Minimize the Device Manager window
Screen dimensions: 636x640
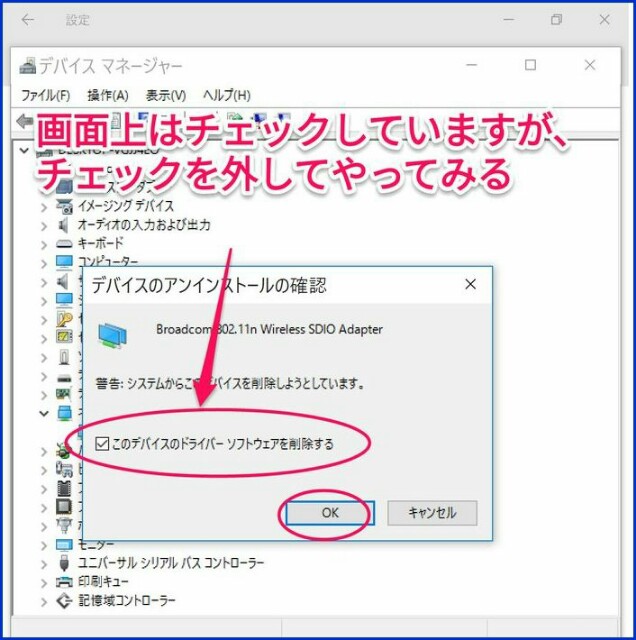[471, 65]
